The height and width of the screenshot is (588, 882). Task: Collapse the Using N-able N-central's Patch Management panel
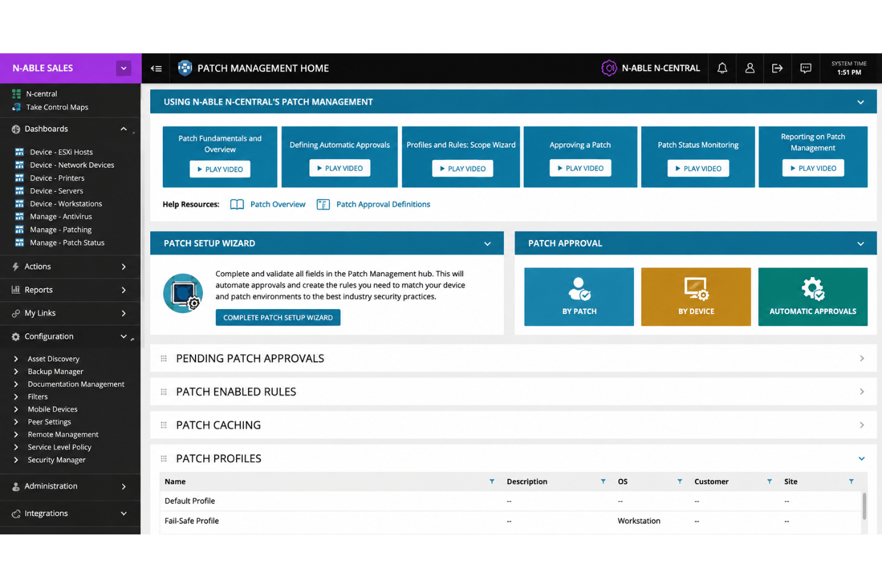[x=860, y=102]
